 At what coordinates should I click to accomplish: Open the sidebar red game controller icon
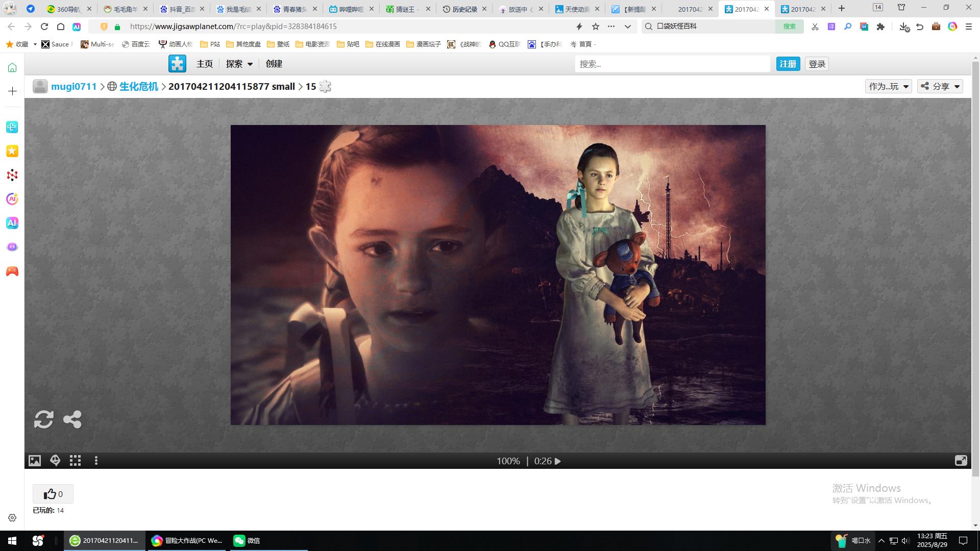point(12,271)
